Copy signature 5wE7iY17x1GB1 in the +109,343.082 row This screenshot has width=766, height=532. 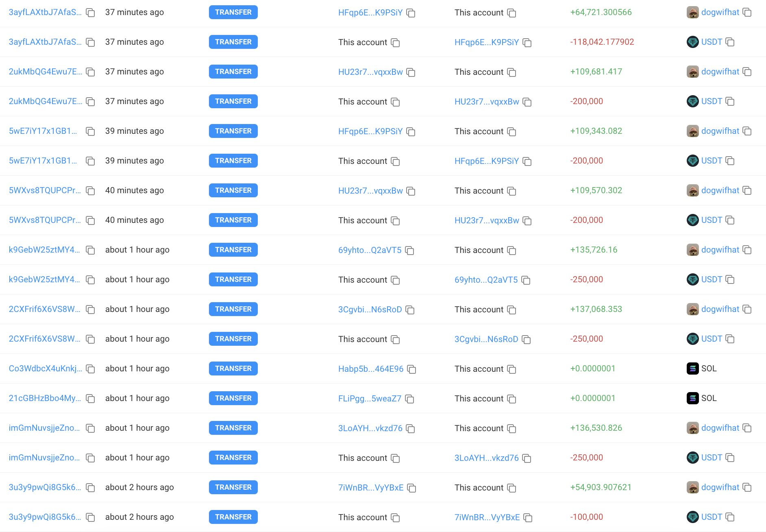[90, 131]
